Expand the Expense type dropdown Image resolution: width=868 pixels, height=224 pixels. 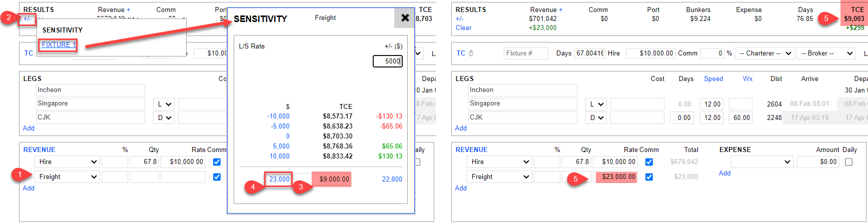coord(761,161)
